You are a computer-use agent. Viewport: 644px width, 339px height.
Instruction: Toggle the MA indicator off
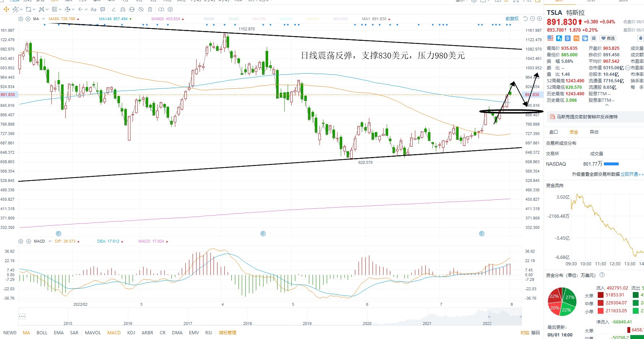26,333
